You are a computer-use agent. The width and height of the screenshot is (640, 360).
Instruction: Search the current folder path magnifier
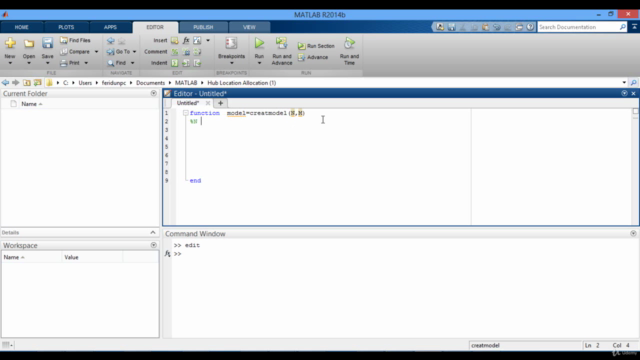(x=633, y=83)
